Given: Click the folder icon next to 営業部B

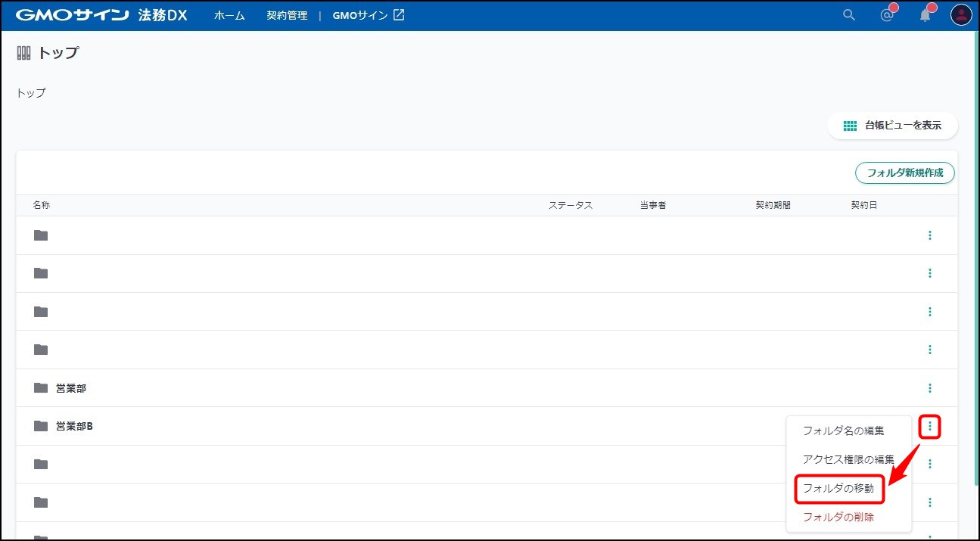Looking at the screenshot, I should point(41,426).
